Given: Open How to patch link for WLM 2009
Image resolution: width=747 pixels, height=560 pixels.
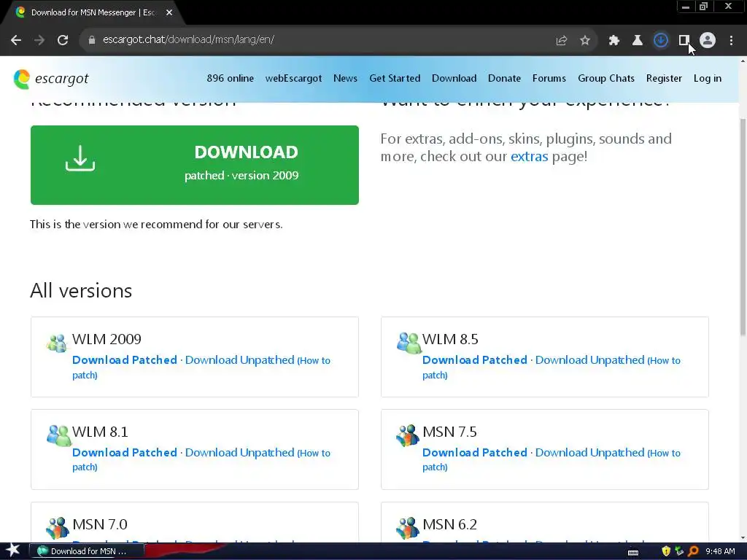Looking at the screenshot, I should click(x=314, y=361).
